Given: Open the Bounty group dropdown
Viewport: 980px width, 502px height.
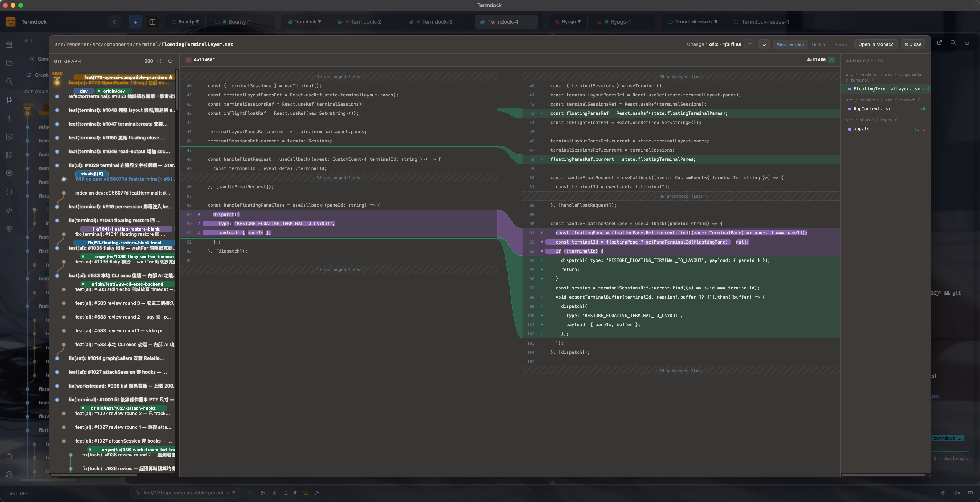Looking at the screenshot, I should coord(186,22).
